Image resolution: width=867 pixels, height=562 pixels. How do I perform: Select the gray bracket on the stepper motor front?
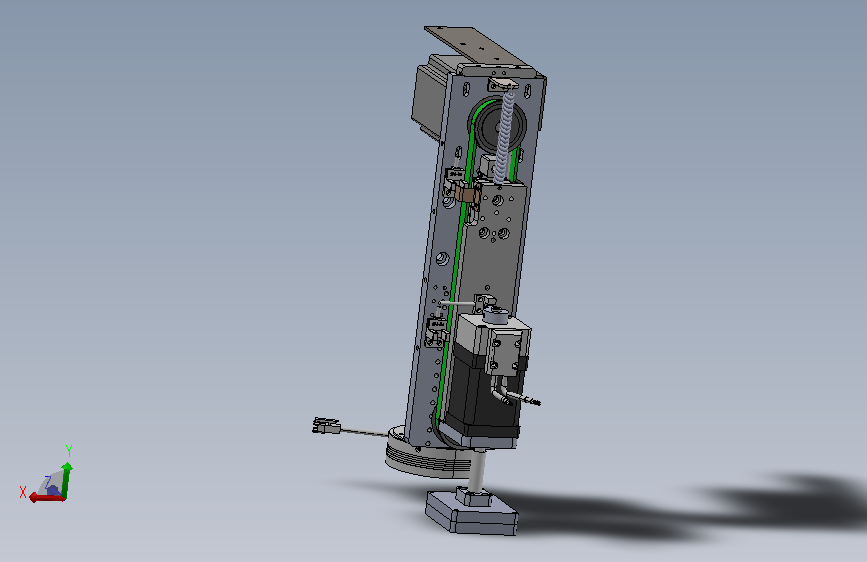tap(506, 351)
